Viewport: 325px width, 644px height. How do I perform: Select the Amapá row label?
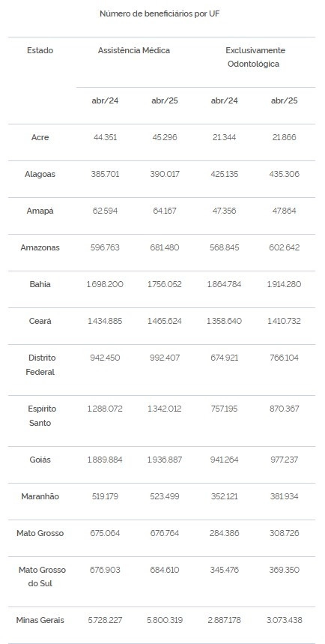pos(40,211)
